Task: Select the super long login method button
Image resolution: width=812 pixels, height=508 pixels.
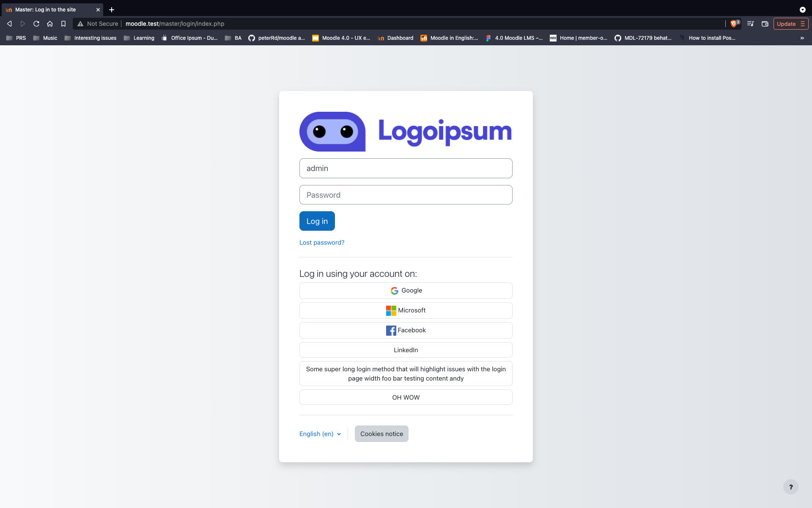Action: click(x=406, y=374)
